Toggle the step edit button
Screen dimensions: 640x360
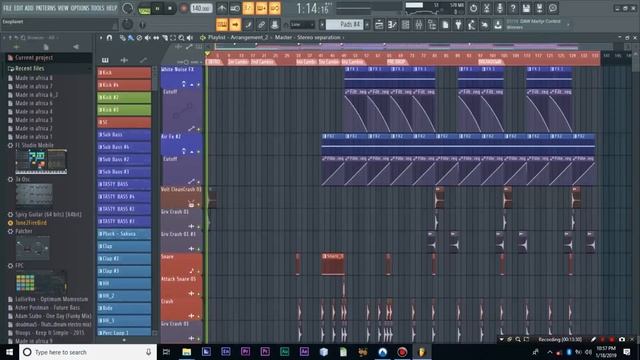pyautogui.click(x=248, y=25)
